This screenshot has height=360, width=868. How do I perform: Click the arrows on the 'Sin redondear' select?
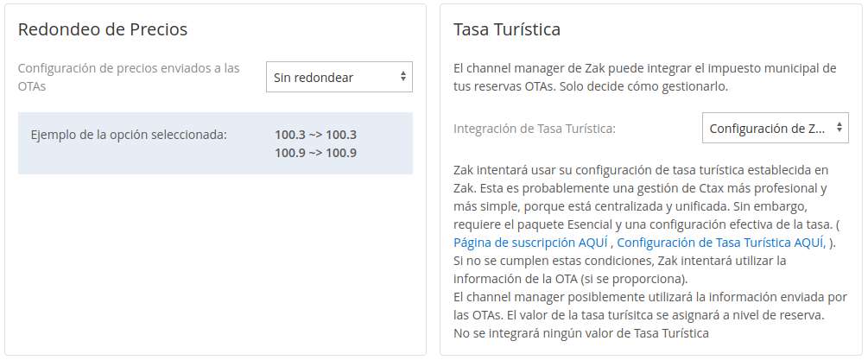[x=402, y=78]
